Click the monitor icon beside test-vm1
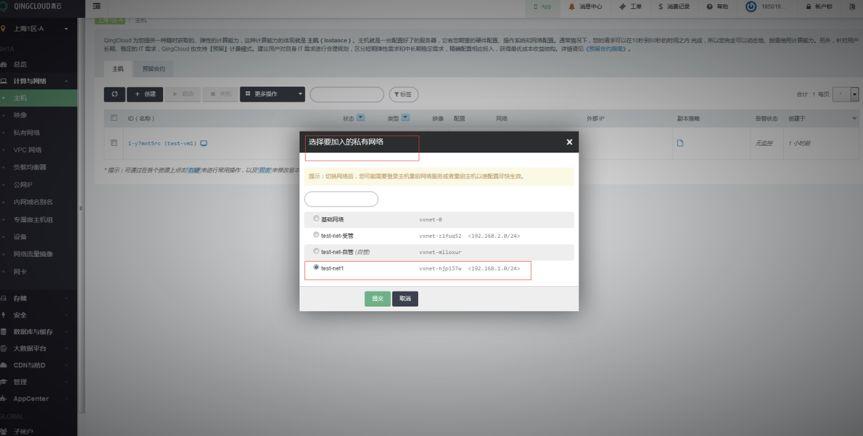 coord(204,143)
